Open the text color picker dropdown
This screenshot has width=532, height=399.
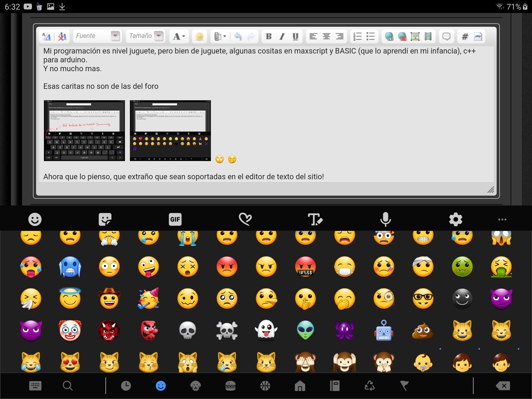[x=179, y=36]
